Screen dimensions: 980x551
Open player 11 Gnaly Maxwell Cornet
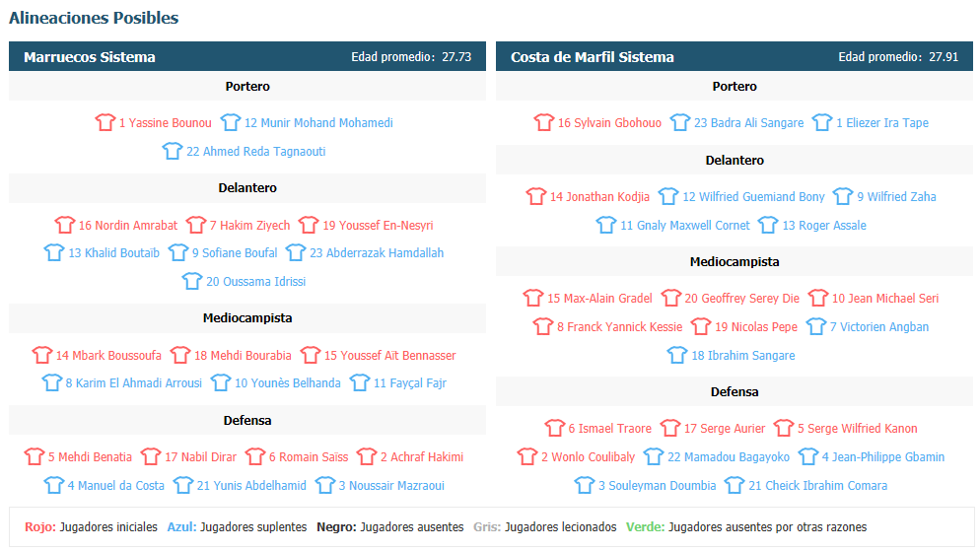click(x=685, y=226)
